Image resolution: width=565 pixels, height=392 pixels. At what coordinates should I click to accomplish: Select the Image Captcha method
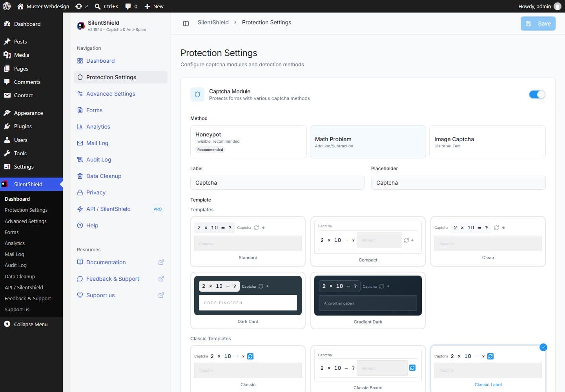[x=487, y=142]
